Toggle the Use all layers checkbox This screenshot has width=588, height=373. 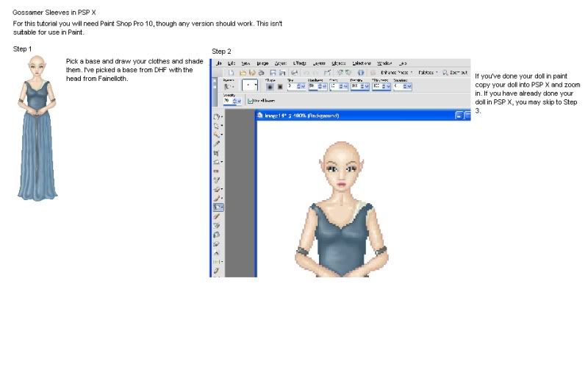tap(250, 101)
